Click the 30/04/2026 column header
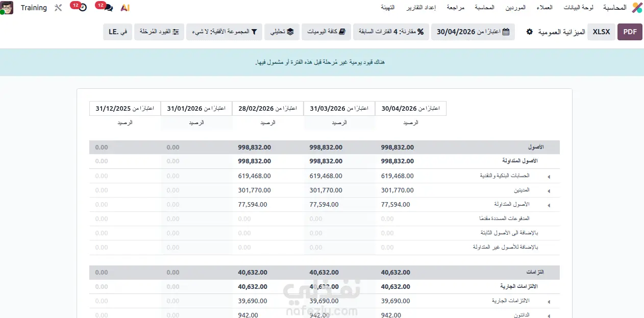644x318 pixels. (x=411, y=108)
